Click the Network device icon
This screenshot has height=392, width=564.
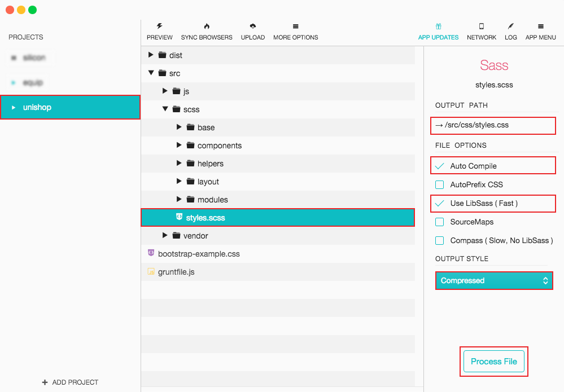point(482,27)
